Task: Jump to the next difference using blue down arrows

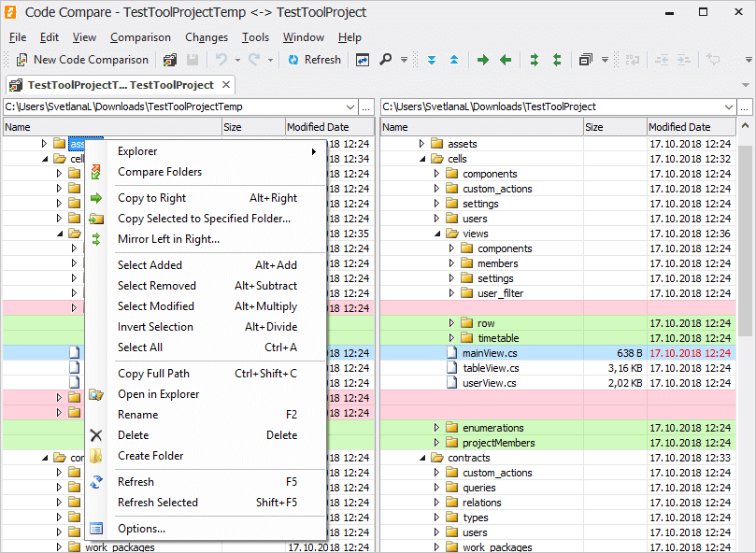Action: 432,60
